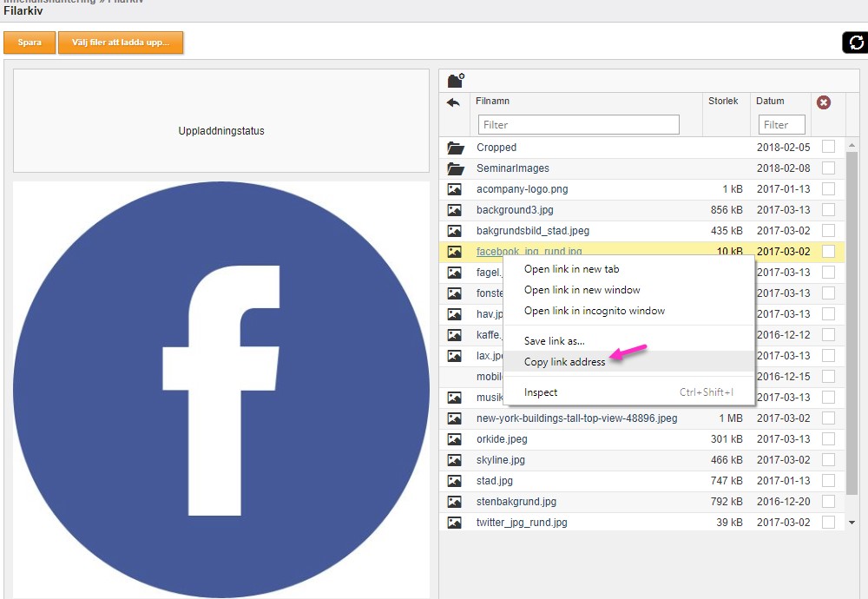Screen dimensions: 868x599
Task: Click image icon for stad.jpg
Action: [x=455, y=481]
